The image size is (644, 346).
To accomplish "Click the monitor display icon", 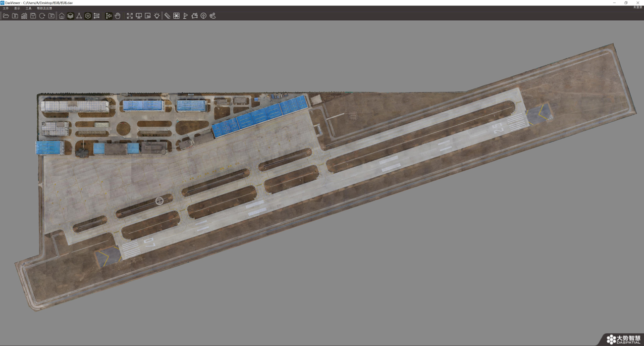I will coord(139,16).
